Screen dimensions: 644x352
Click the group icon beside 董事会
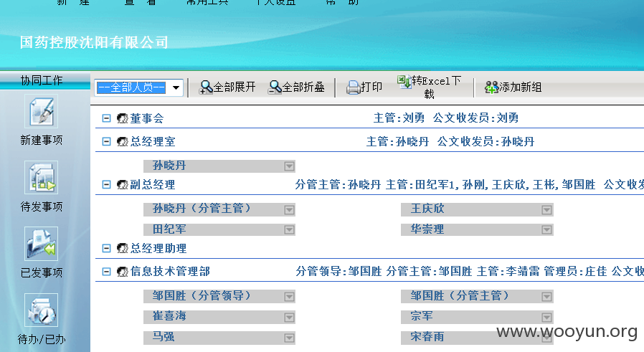123,119
